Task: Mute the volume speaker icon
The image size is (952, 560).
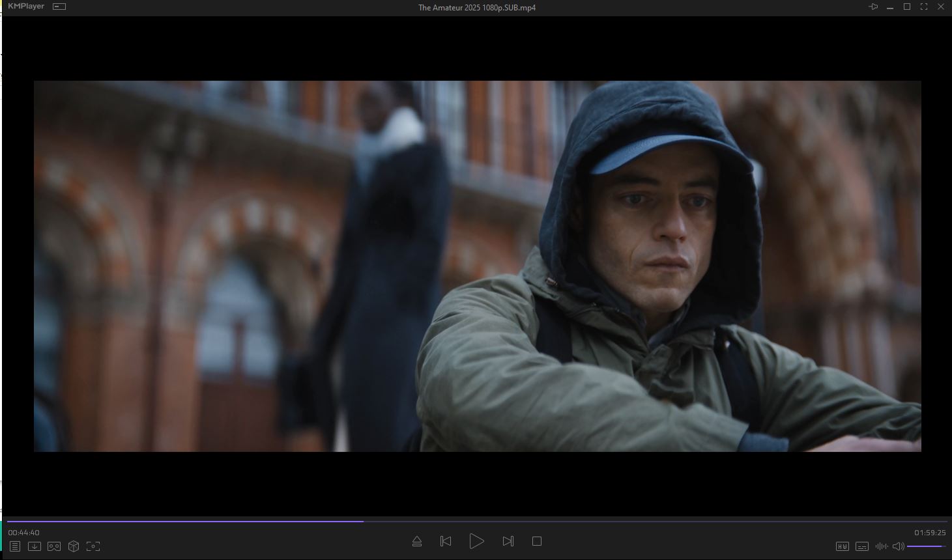Action: pos(898,546)
